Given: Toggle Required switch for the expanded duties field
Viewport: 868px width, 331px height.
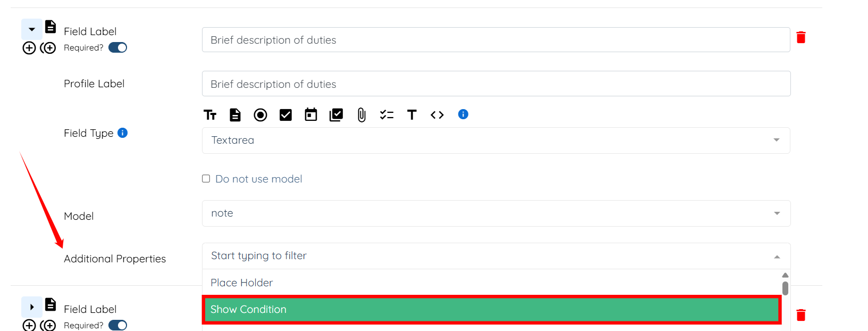Looking at the screenshot, I should click(x=117, y=48).
